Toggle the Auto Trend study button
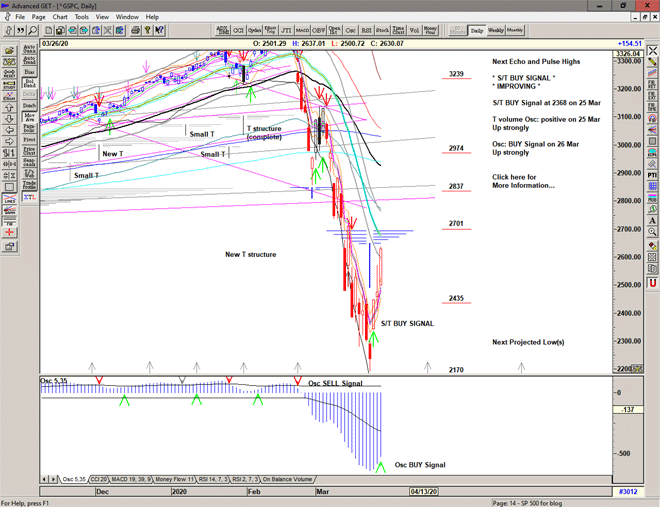Image resolution: width=660 pixels, height=507 pixels. [29, 60]
